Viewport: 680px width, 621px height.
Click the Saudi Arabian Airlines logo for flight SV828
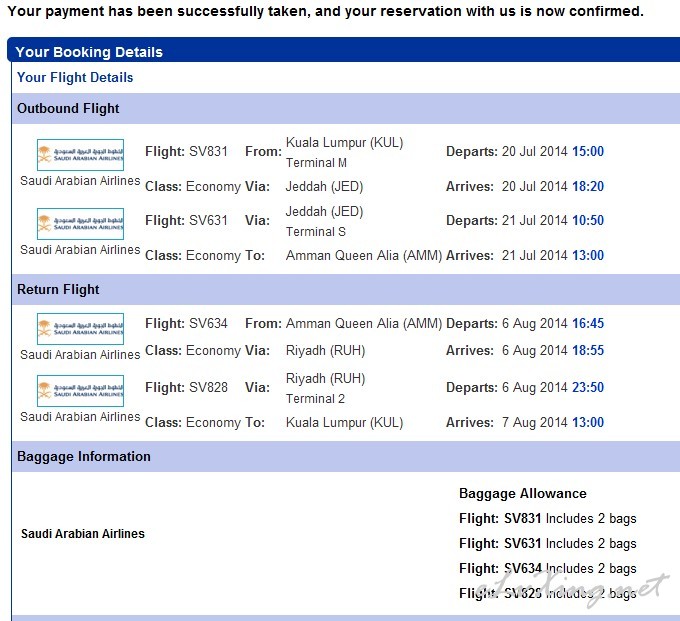pyautogui.click(x=80, y=391)
